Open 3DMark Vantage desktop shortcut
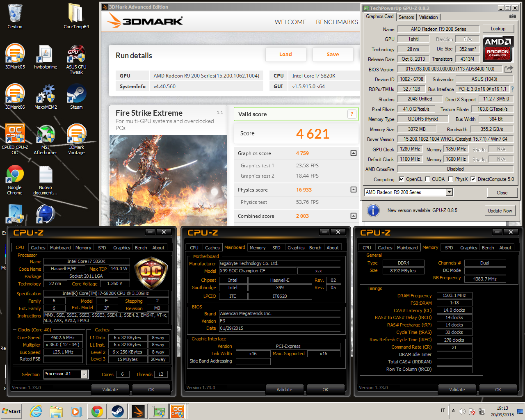Image resolution: width=525 pixels, height=420 pixels. [76, 139]
